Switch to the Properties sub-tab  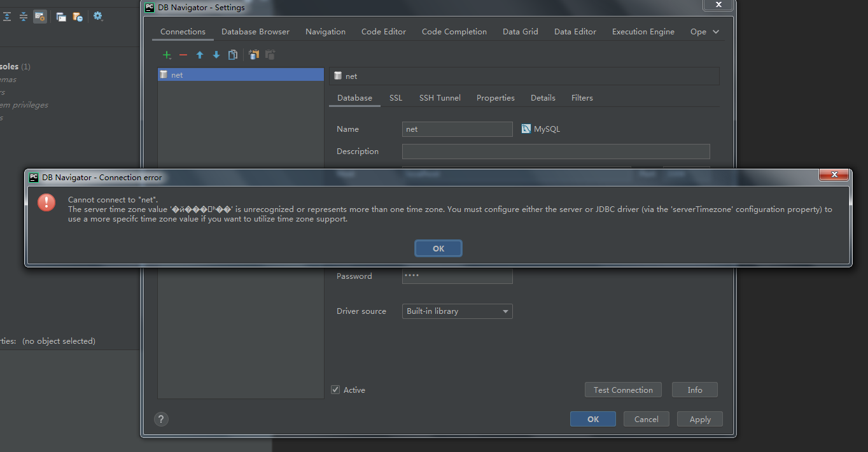[x=496, y=98]
